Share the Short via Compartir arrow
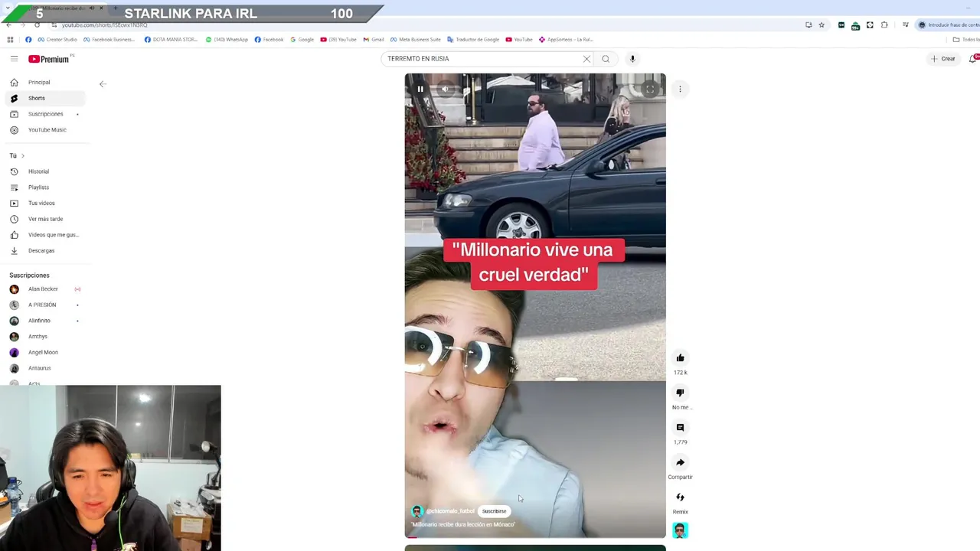 [x=680, y=462]
